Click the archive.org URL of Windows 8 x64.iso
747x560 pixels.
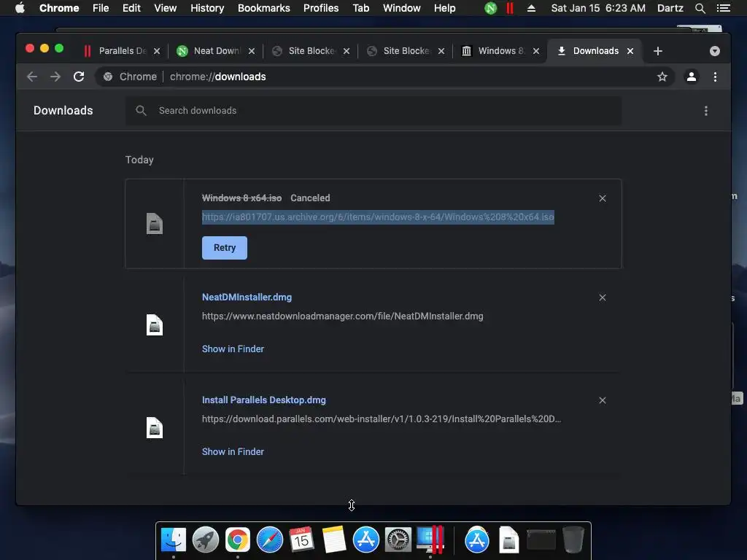[x=378, y=217]
